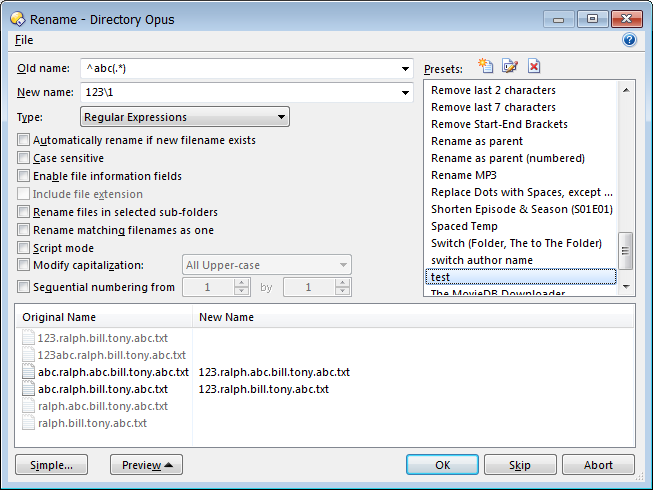Toggle the Preview button

(x=146, y=465)
